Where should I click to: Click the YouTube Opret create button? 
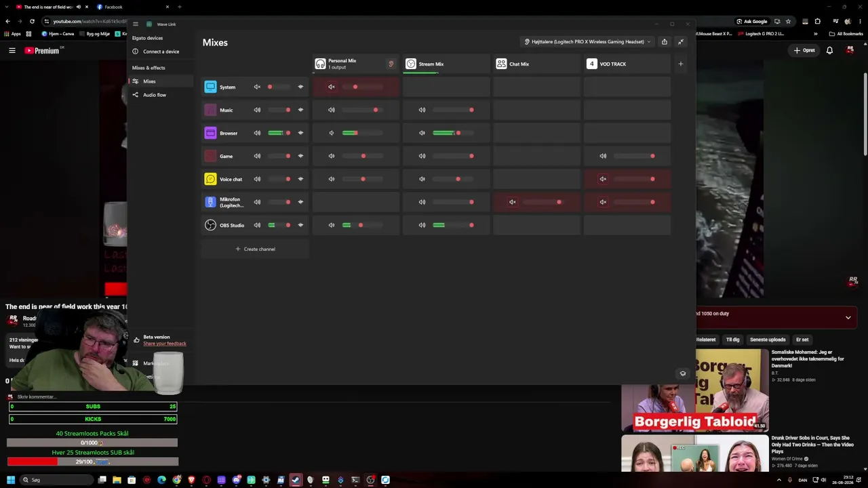click(804, 50)
